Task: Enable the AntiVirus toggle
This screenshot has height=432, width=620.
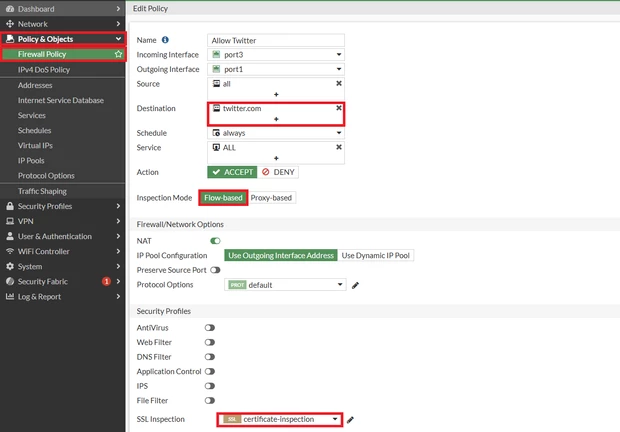Action: pos(210,328)
